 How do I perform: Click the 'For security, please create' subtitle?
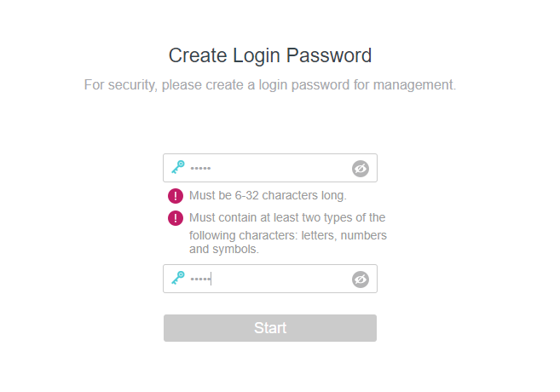pos(270,85)
